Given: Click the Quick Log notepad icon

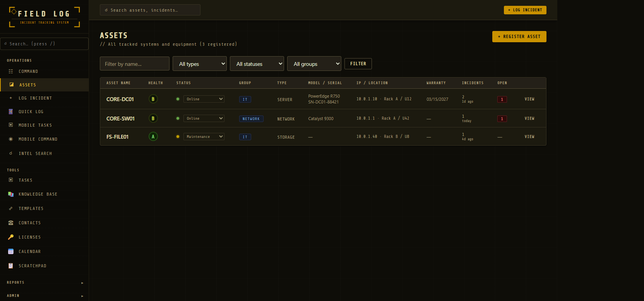Looking at the screenshot, I should coord(11,112).
